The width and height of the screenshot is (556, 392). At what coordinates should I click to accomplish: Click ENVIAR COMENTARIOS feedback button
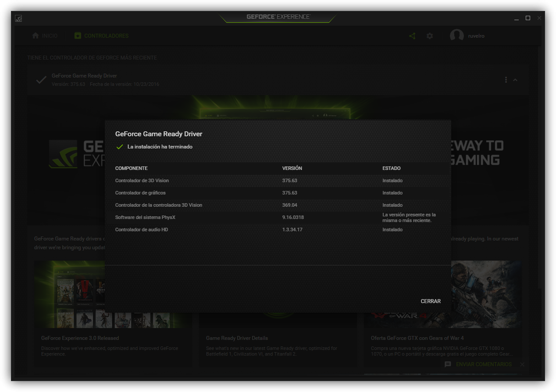(x=484, y=364)
